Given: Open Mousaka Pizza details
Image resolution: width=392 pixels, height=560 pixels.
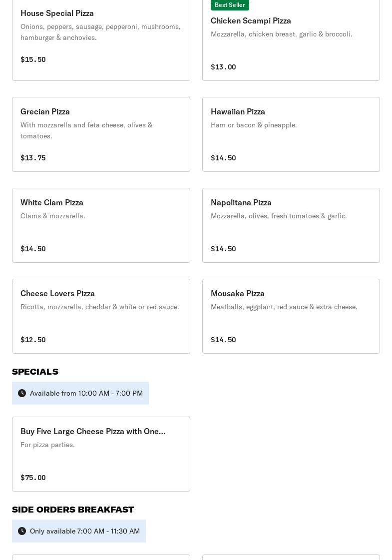Looking at the screenshot, I should (x=291, y=316).
